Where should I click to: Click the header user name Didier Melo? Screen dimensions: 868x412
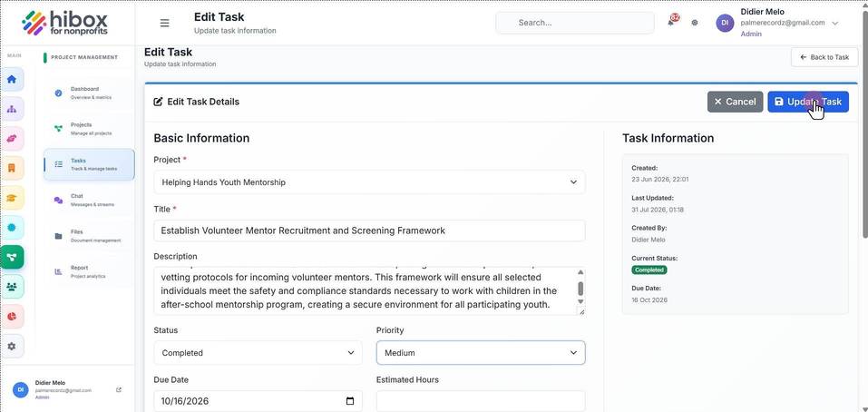[762, 12]
